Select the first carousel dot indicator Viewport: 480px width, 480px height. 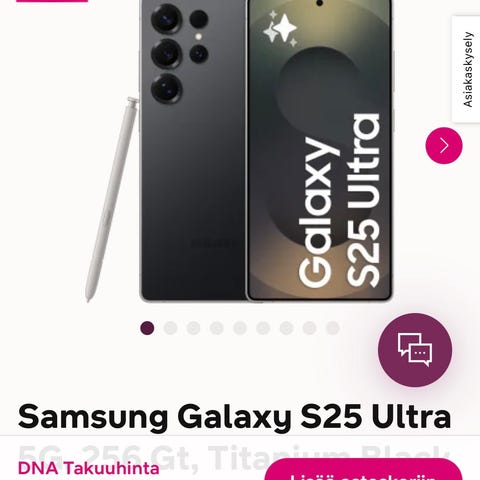click(147, 328)
